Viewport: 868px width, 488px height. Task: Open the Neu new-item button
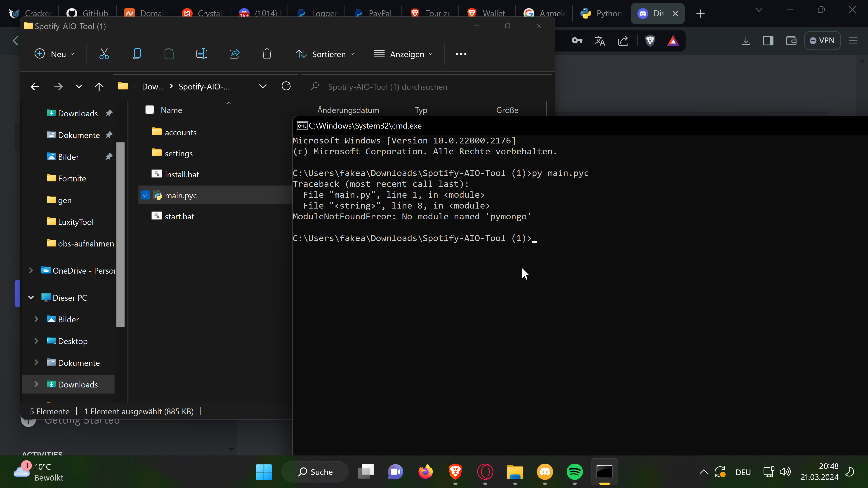pyautogui.click(x=54, y=54)
